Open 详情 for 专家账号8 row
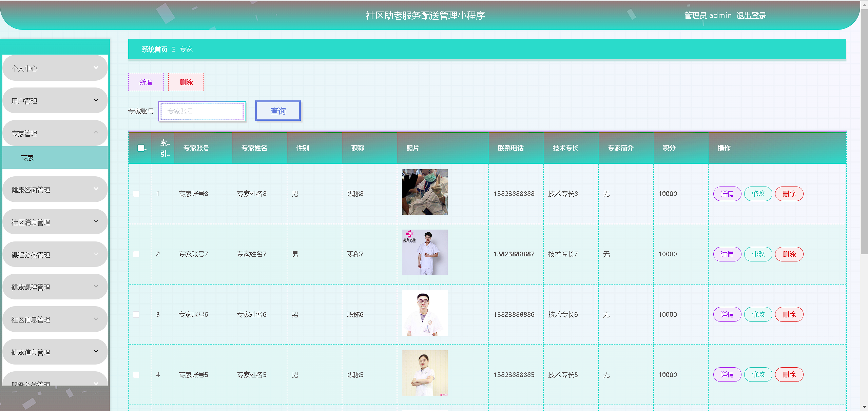Screen dimensions: 868x411 (727, 194)
